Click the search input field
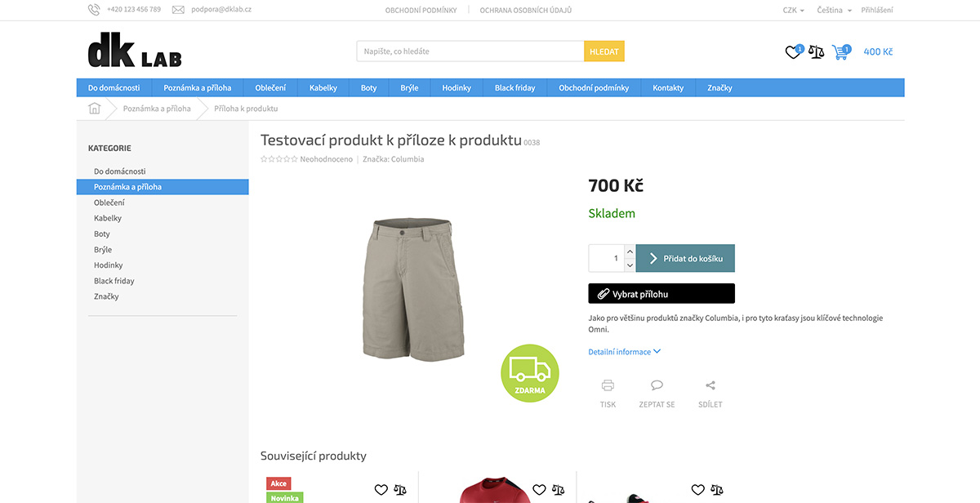 coord(470,51)
